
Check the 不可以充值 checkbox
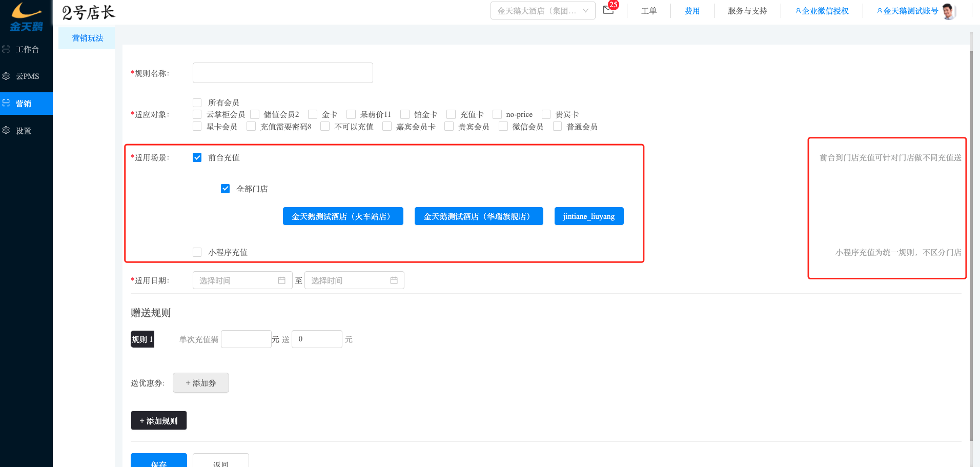pos(325,126)
